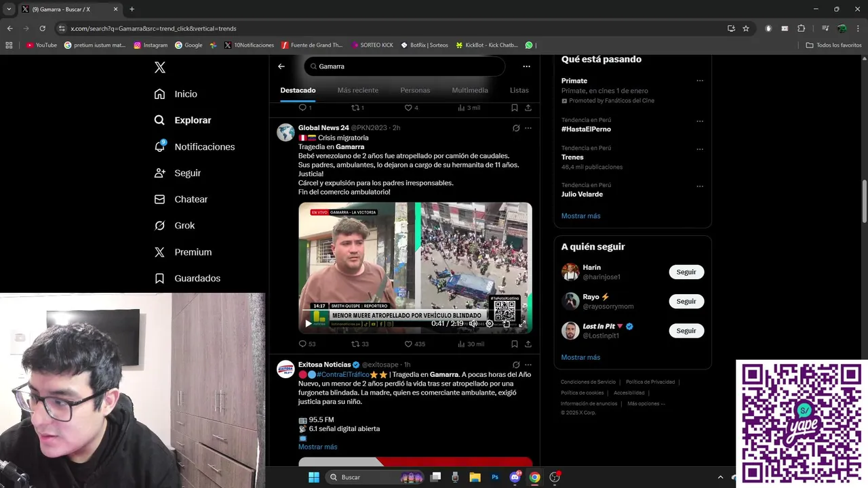Repost the top post with 1 repost

pyautogui.click(x=357, y=108)
